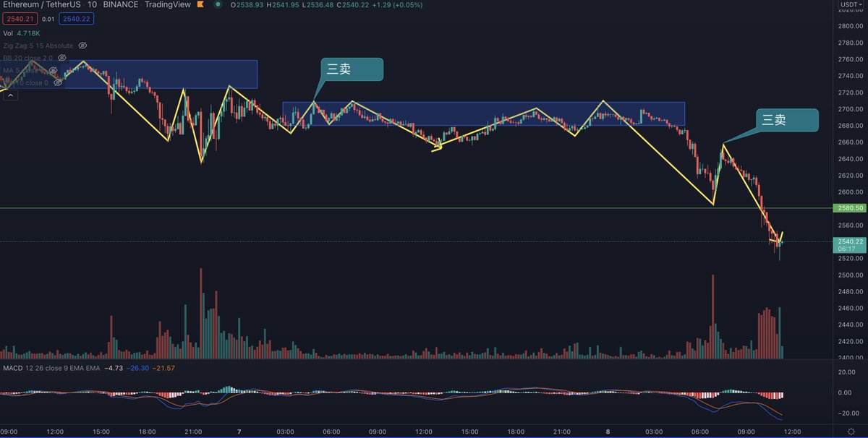
Task: Select the BB 20 close legend text
Action: (x=27, y=58)
